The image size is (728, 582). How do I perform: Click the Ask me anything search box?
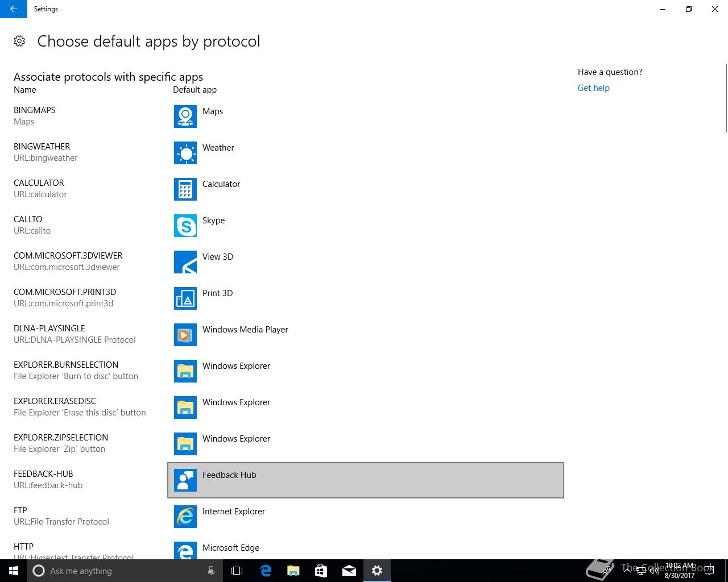125,571
